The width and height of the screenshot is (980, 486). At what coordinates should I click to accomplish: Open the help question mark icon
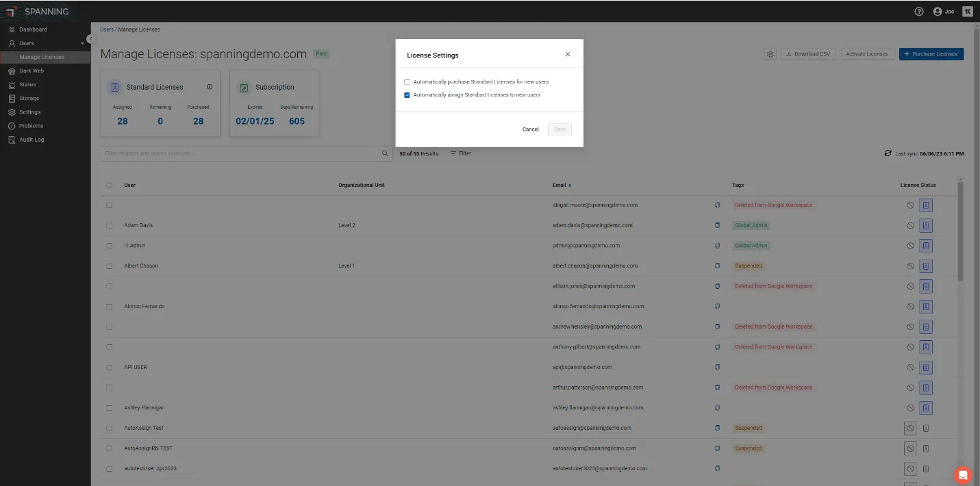point(919,12)
